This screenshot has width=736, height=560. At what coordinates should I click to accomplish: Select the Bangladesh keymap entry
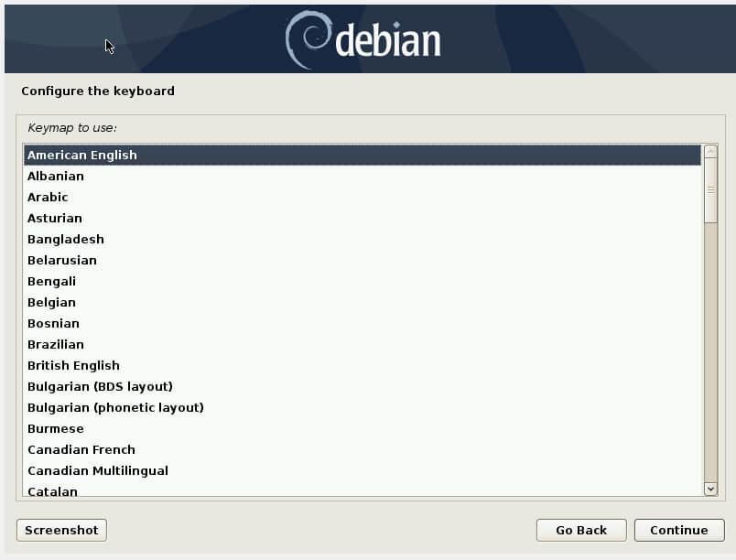point(66,239)
